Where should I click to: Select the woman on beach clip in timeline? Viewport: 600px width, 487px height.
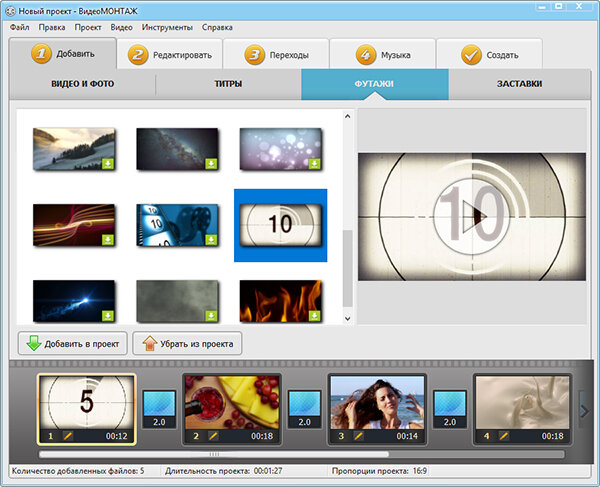377,410
